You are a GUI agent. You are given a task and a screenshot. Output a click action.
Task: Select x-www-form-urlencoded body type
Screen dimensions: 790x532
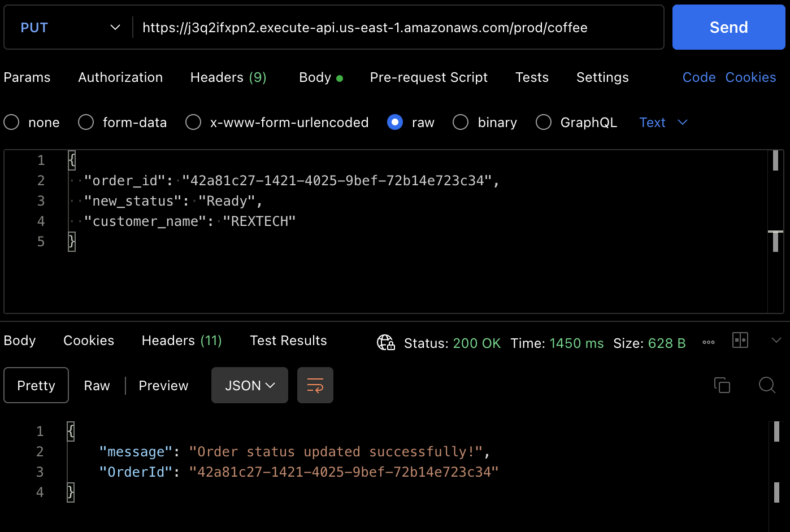point(277,123)
